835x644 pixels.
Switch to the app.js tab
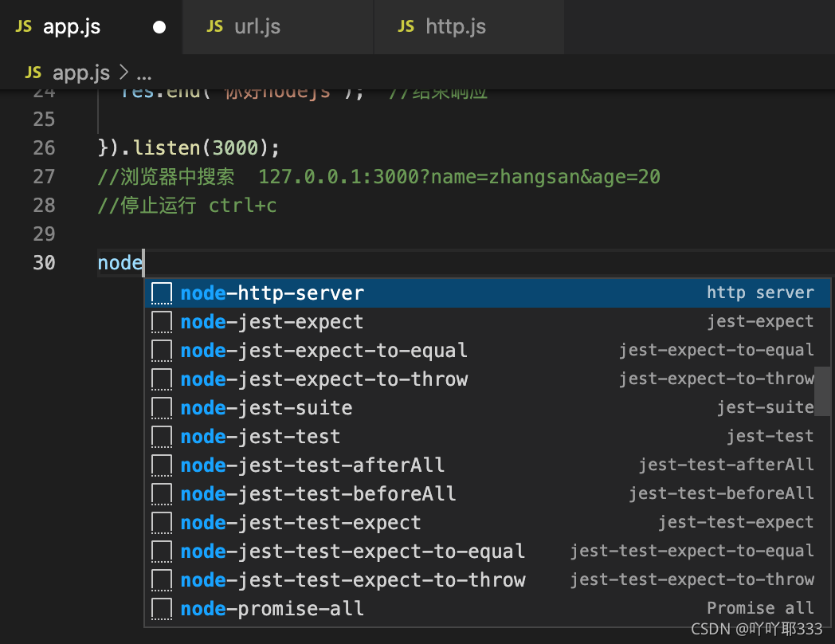91,26
